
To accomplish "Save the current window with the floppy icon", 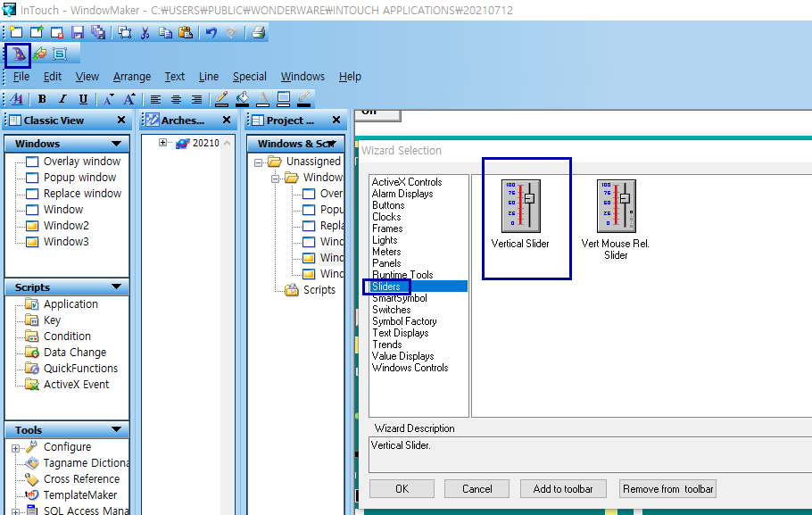I will (x=78, y=33).
